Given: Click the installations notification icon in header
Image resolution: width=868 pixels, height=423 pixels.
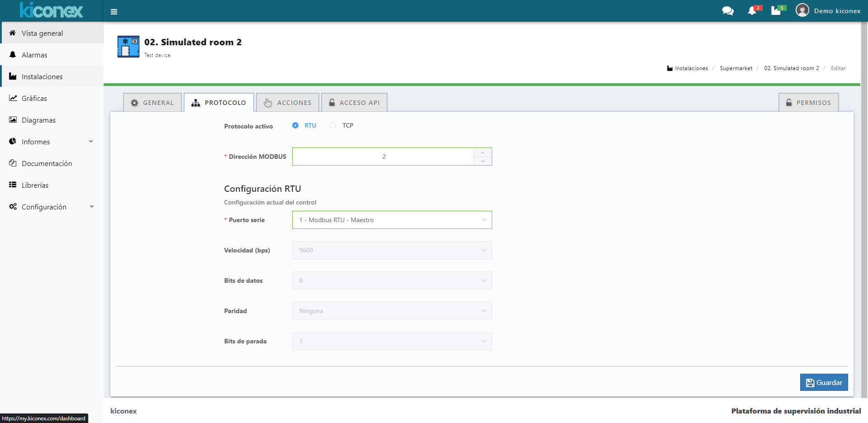Looking at the screenshot, I should 776,11.
